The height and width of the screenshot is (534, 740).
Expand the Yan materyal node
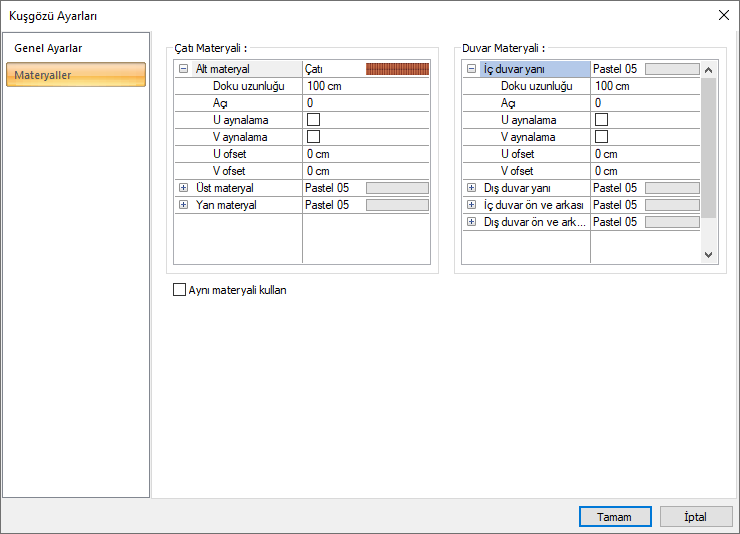(x=183, y=205)
